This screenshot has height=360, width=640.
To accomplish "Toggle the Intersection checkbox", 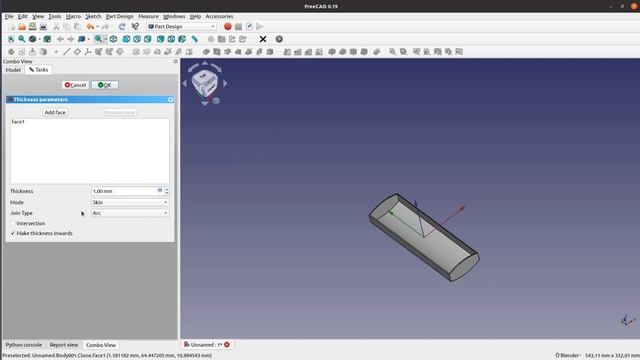I will click(13, 224).
